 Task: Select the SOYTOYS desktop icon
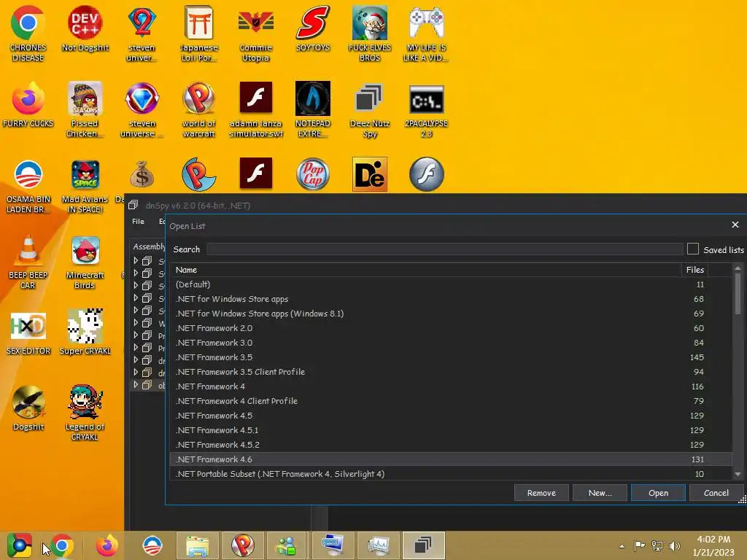[x=312, y=28]
